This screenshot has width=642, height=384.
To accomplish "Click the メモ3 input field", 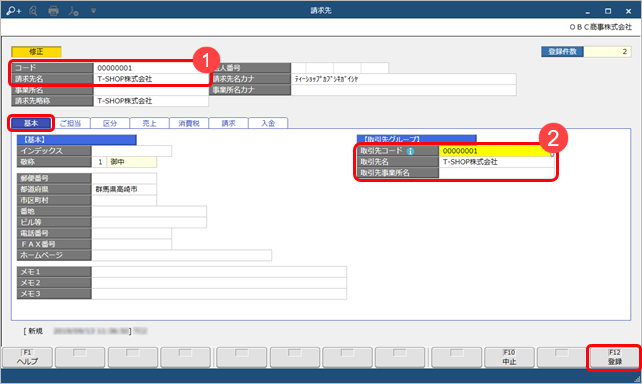I will click(x=219, y=294).
